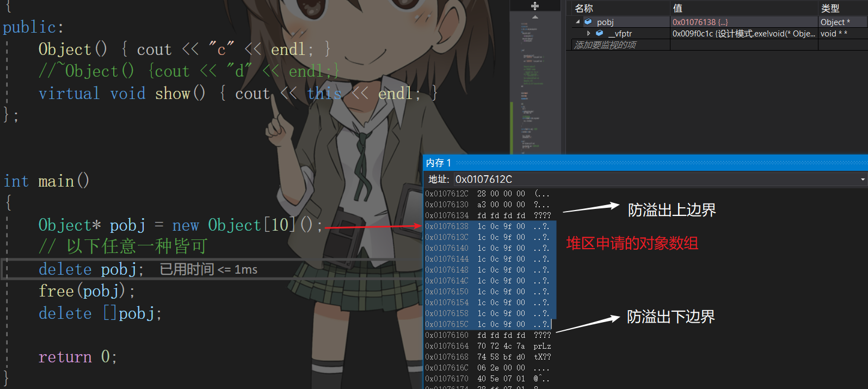Select pobj value 0x01076138 {...}

(x=700, y=22)
